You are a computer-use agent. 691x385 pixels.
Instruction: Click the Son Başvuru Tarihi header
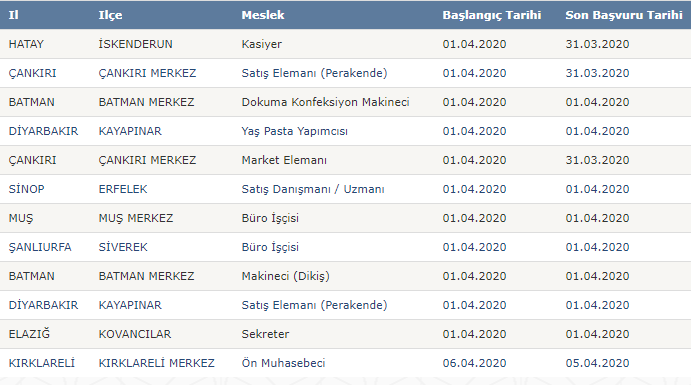tap(624, 15)
